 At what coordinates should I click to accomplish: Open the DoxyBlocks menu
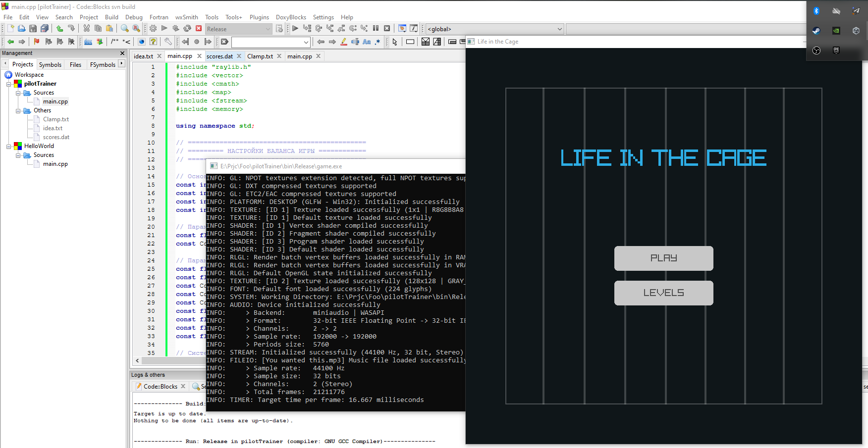(291, 17)
